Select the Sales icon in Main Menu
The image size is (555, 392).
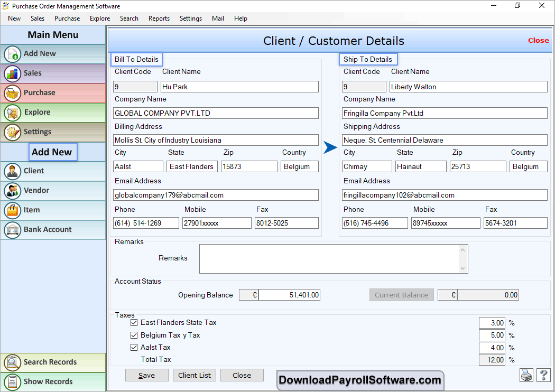coord(13,73)
